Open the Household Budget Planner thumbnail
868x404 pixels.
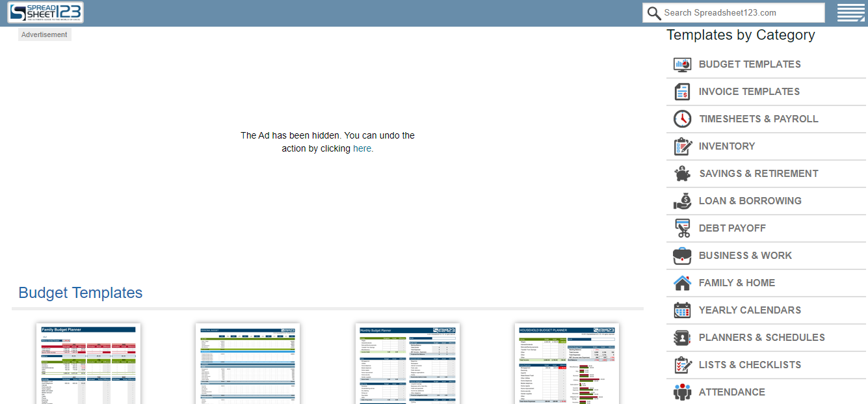[566, 363]
